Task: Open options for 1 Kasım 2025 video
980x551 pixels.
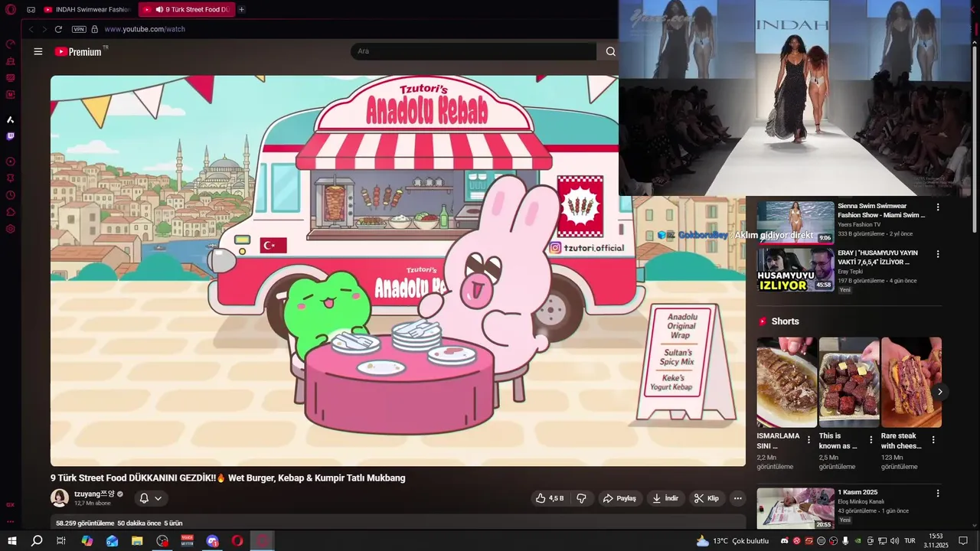Action: coord(938,494)
